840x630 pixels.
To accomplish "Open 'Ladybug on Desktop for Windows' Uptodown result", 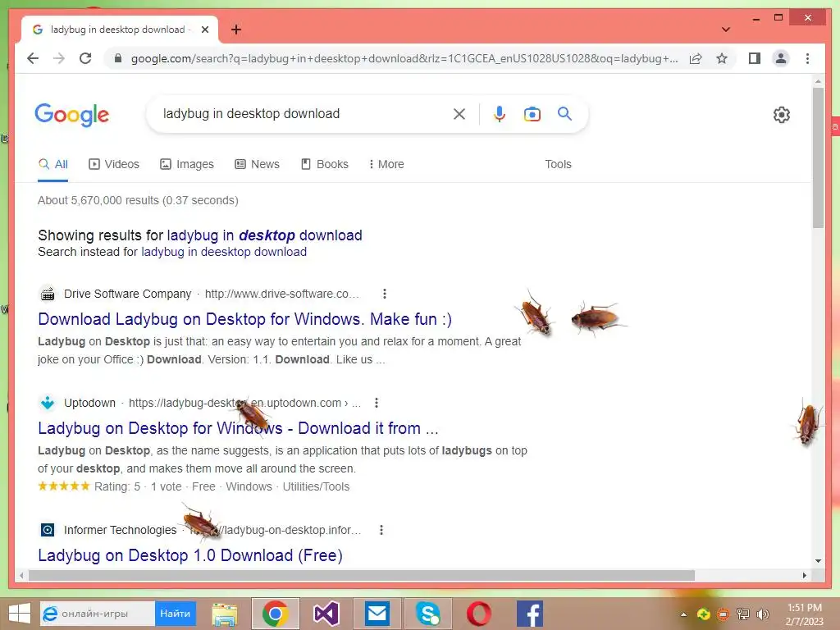I will coord(238,428).
